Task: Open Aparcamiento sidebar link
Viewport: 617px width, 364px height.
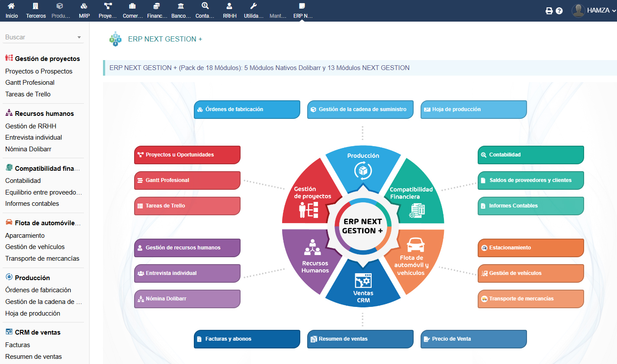Action: (x=25, y=236)
